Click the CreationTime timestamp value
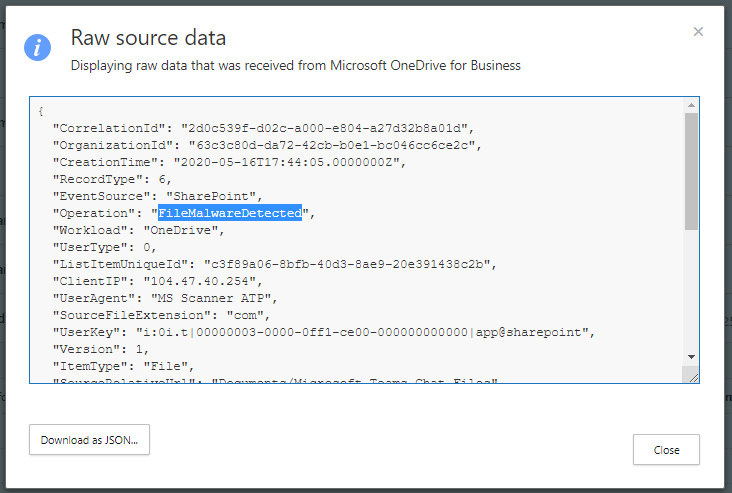 pos(288,162)
